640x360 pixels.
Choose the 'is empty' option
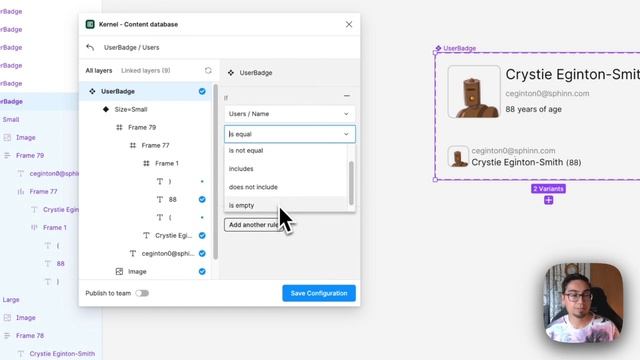[x=285, y=205]
